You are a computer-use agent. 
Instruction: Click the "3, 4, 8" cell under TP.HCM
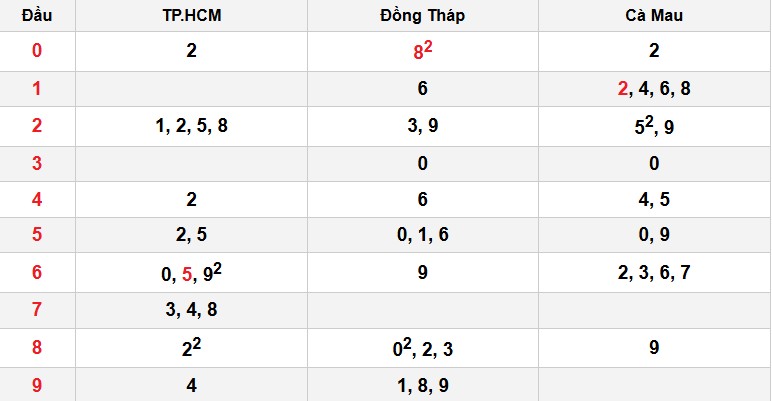point(191,310)
